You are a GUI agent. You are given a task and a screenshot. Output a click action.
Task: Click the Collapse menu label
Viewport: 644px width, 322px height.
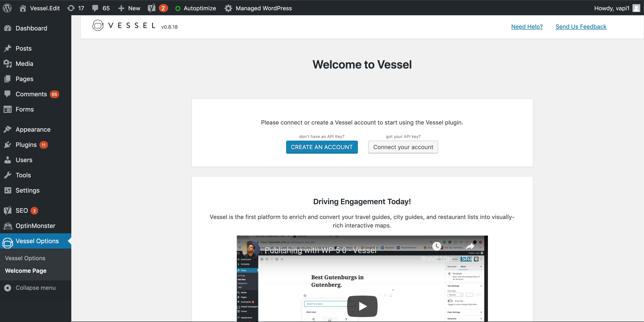click(x=36, y=288)
